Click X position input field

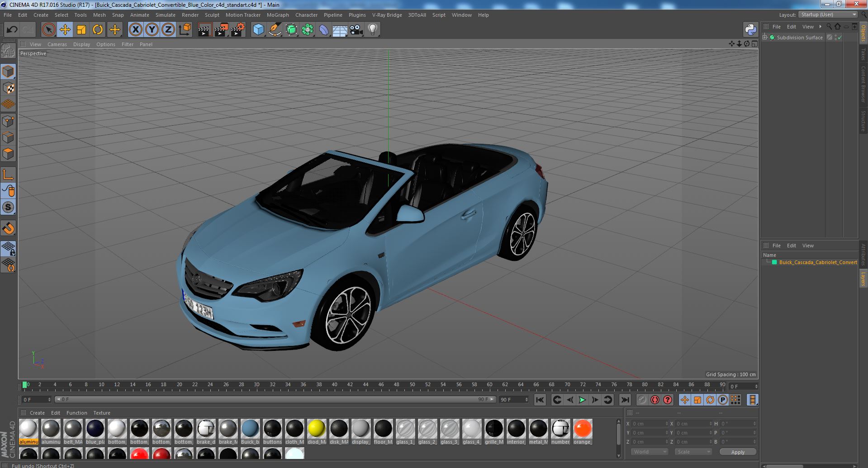coord(650,424)
